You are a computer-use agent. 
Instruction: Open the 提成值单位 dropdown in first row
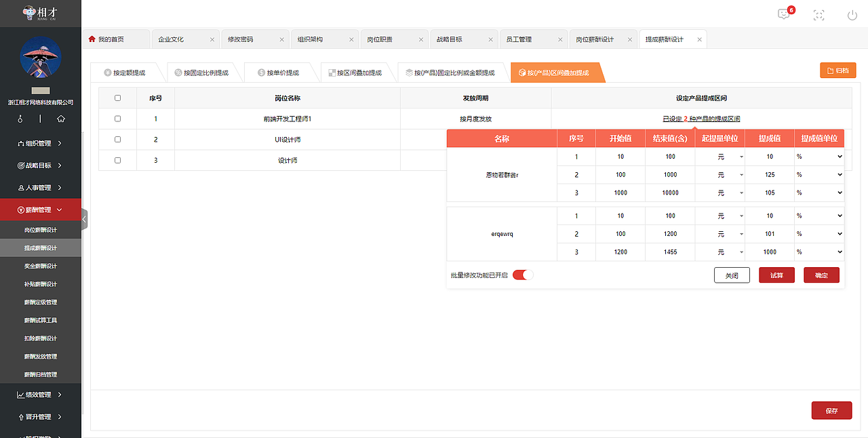819,156
